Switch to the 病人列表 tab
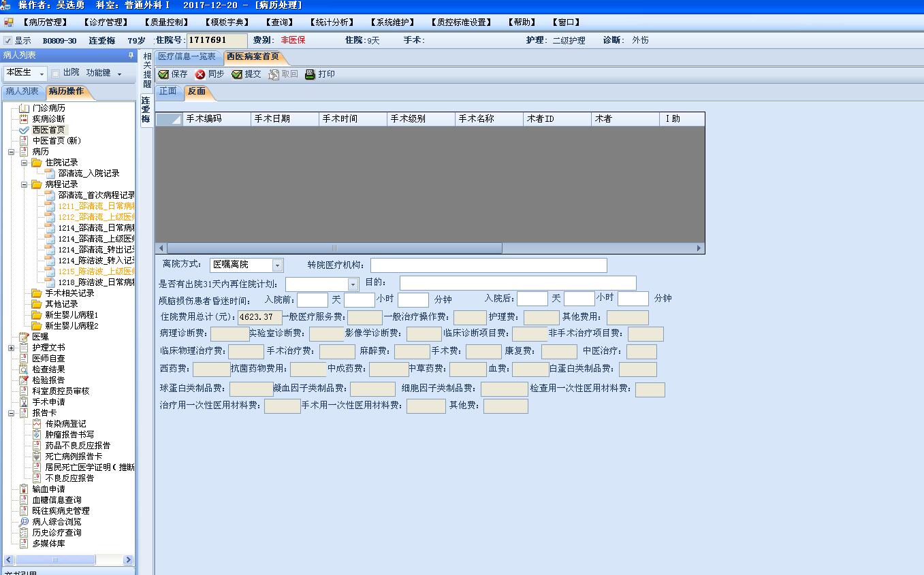924x575 pixels. (22, 91)
